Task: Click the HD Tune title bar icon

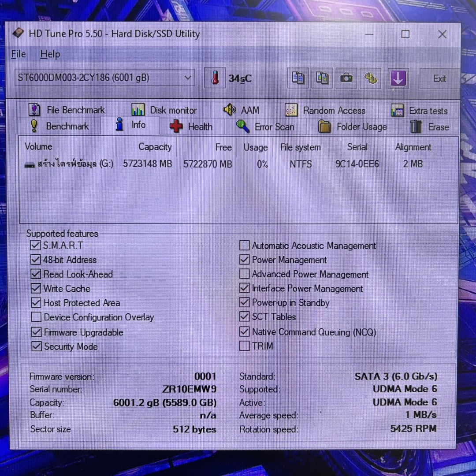Action: pos(18,33)
